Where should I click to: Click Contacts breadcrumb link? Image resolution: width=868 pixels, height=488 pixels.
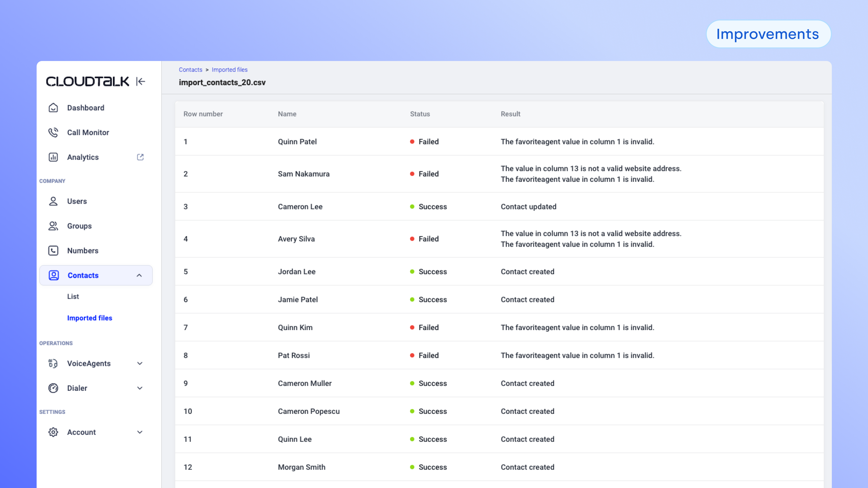[190, 70]
